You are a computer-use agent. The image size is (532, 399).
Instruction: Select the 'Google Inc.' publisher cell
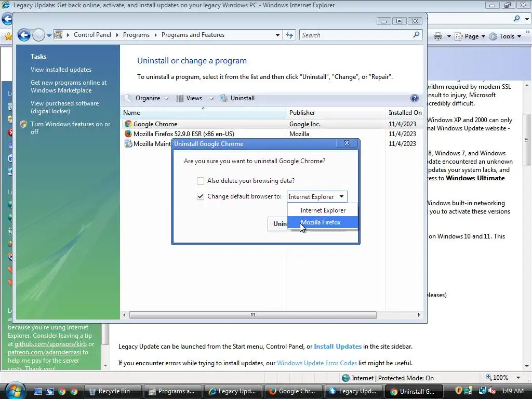click(x=304, y=124)
